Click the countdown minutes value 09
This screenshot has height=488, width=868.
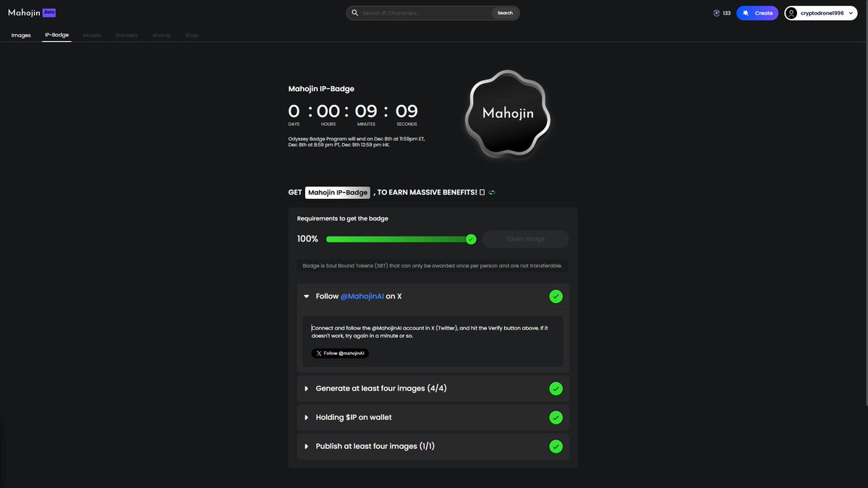(x=366, y=111)
